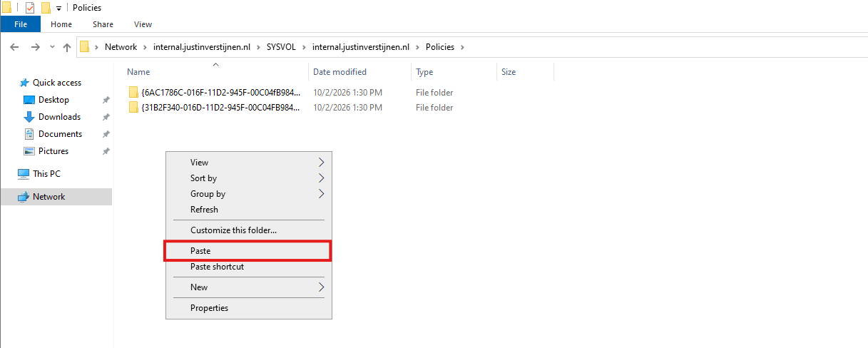Viewport: 868px width, 348px height.
Task: Select Network in the navigation pane
Action: click(x=56, y=197)
